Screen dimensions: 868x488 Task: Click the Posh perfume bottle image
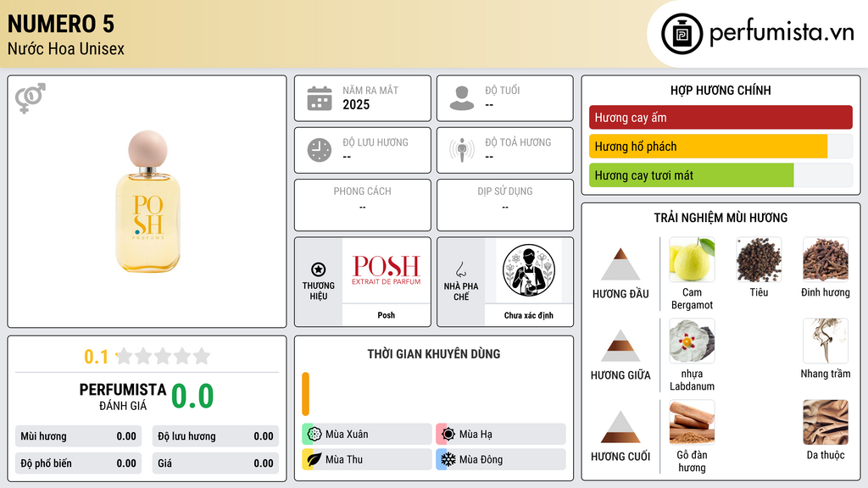click(x=147, y=202)
